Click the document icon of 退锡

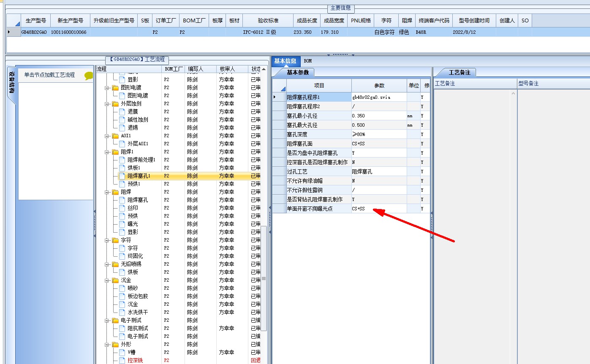[x=122, y=128]
